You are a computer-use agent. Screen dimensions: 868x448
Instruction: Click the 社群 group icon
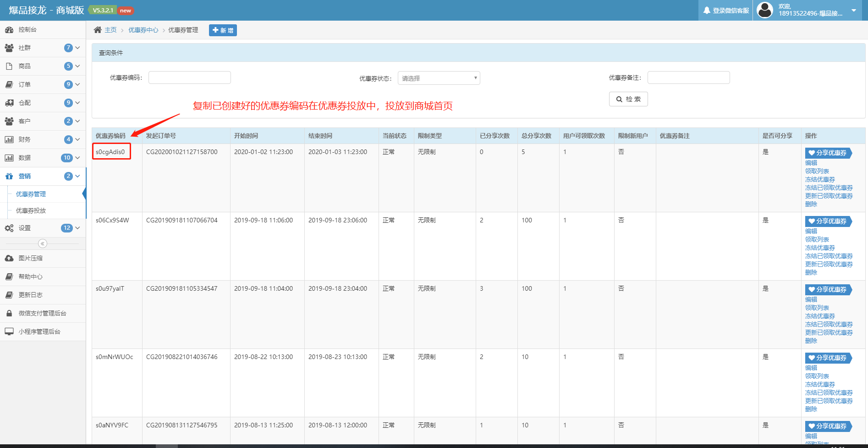click(9, 48)
